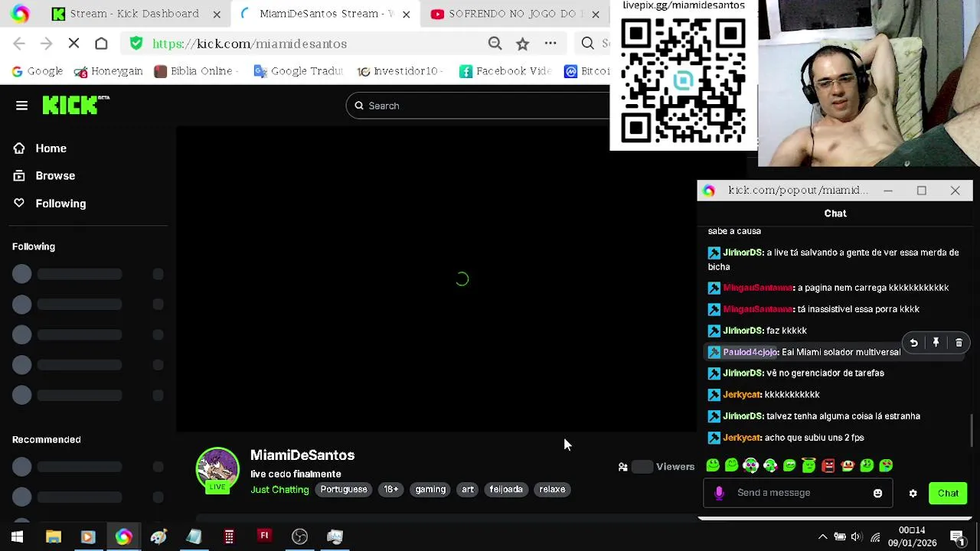This screenshot has width=980, height=551.
Task: Click Send a message field
Action: coord(796,493)
